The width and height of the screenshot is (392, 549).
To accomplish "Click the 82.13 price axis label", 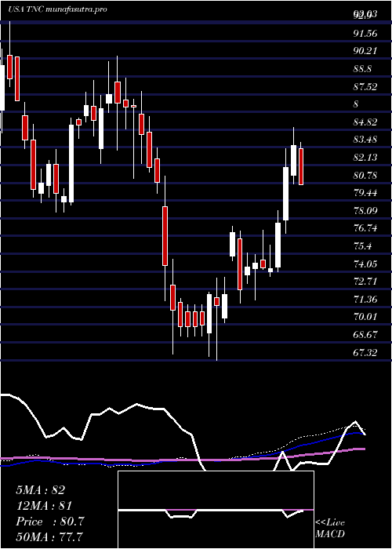I will pos(365,157).
